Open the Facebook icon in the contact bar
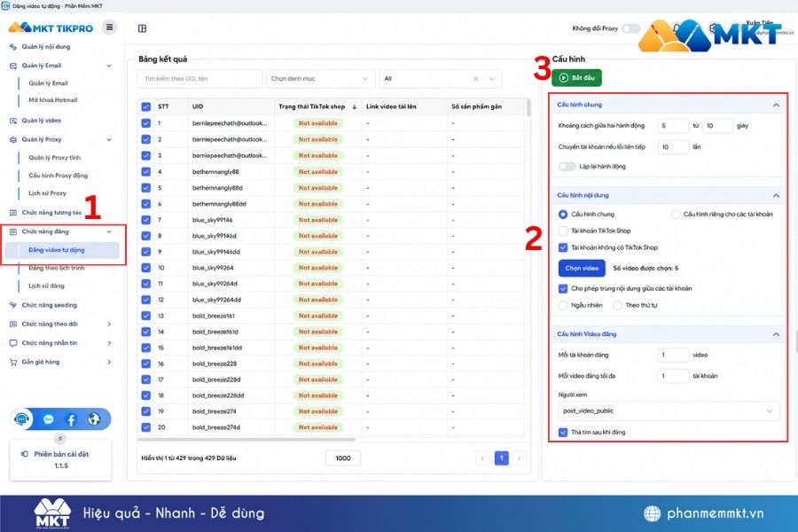This screenshot has width=798, height=532. (x=71, y=419)
